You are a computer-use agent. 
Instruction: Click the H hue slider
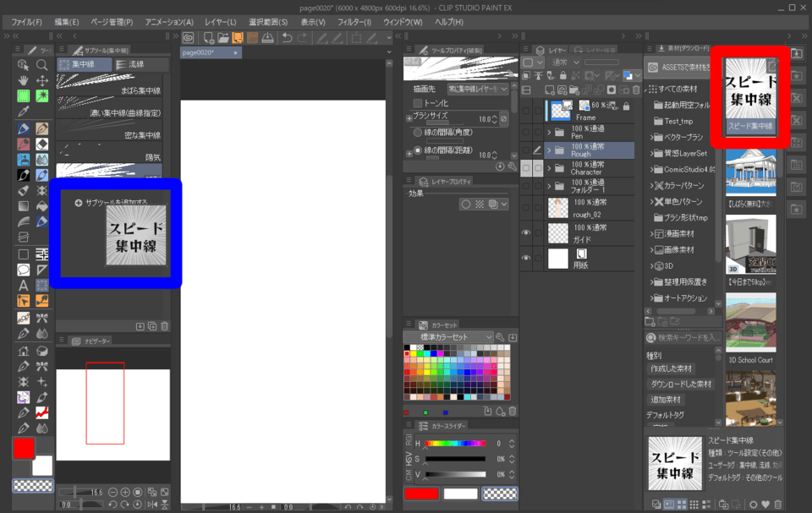pyautogui.click(x=455, y=444)
